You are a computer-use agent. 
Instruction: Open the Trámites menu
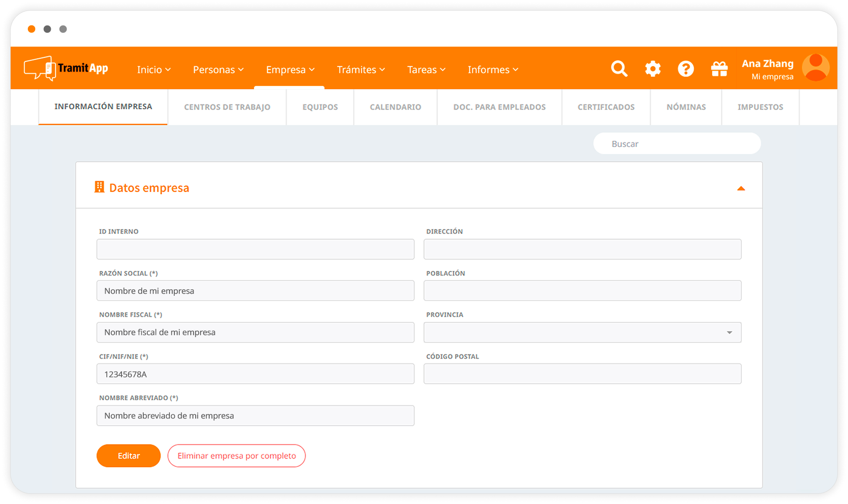[361, 70]
